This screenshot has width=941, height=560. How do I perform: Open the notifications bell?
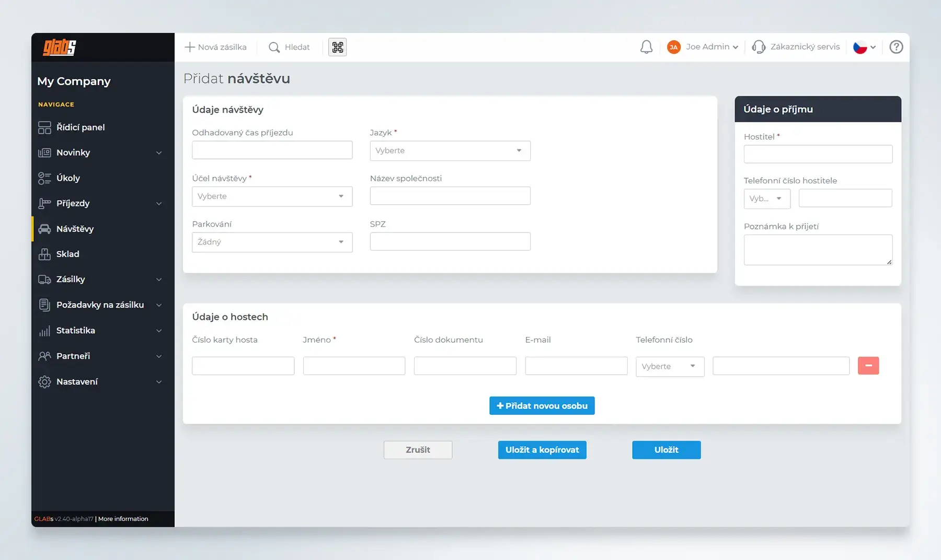point(646,47)
